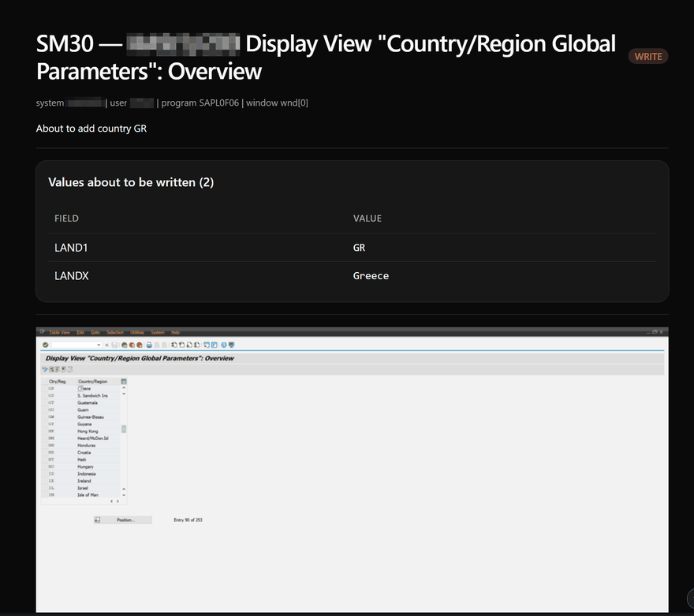
Task: Click horizontal scroll left arrow under table
Action: coord(111,502)
